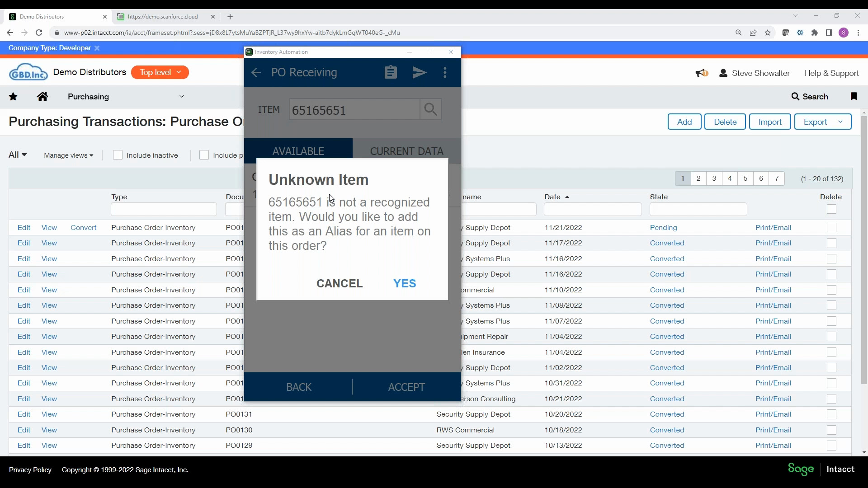Click the item search magnifier icon
This screenshot has width=868, height=488.
(431, 110)
